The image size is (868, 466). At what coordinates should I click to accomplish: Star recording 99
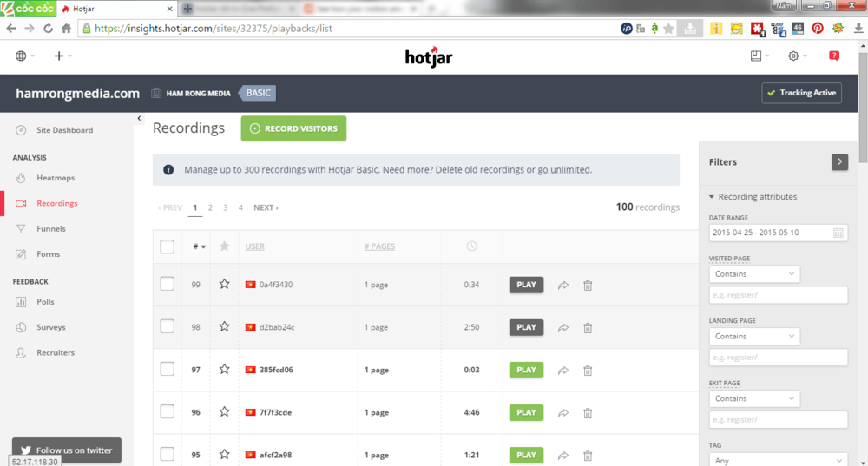pyautogui.click(x=224, y=284)
